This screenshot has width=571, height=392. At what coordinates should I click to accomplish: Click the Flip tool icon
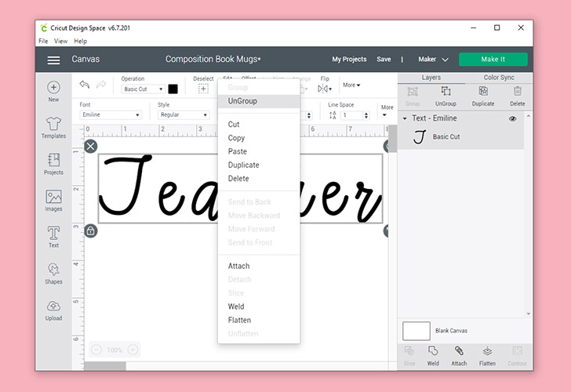(325, 89)
